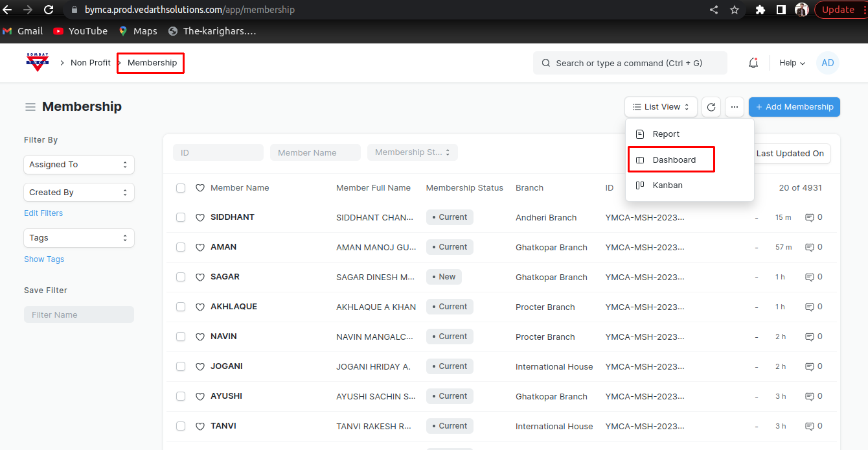868x450 pixels.
Task: Check the select-all checkbox in header
Action: pos(181,188)
